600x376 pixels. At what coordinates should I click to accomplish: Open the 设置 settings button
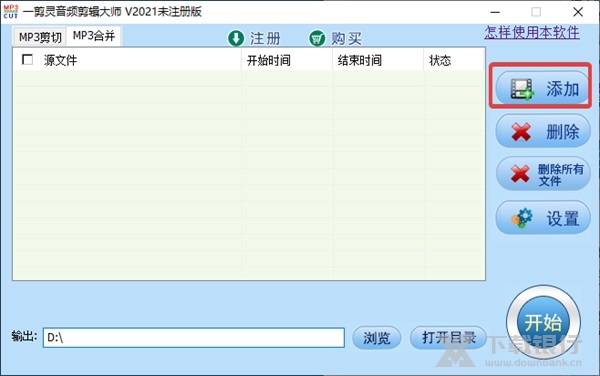[x=543, y=218]
